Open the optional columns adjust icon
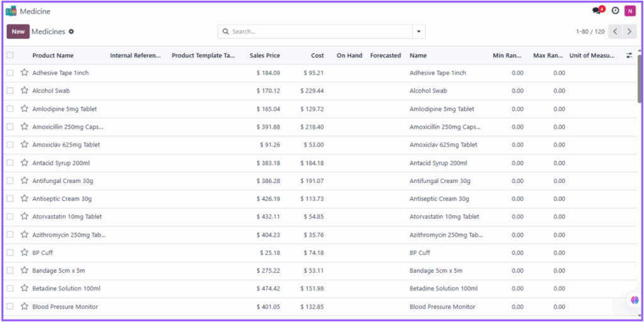644x322 pixels. (x=629, y=55)
